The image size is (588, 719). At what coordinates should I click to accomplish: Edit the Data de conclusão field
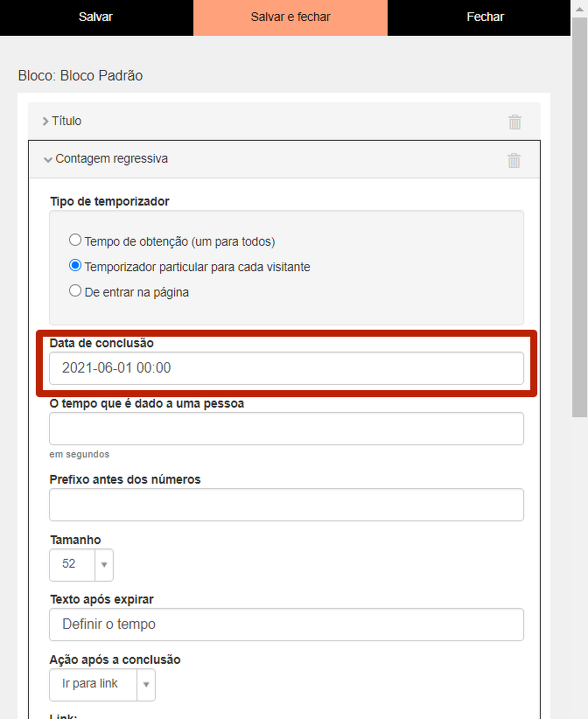pyautogui.click(x=286, y=368)
